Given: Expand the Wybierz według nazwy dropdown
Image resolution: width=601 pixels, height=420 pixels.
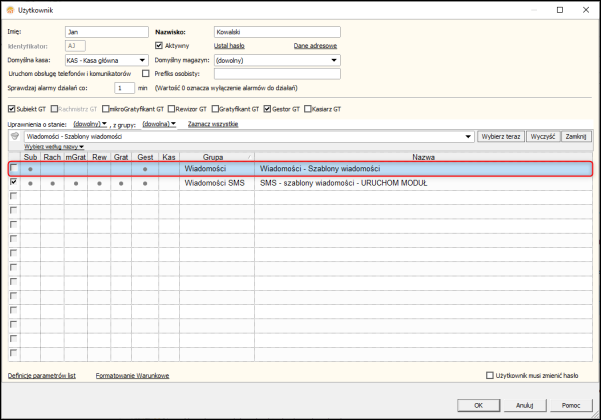Looking at the screenshot, I should 54,147.
